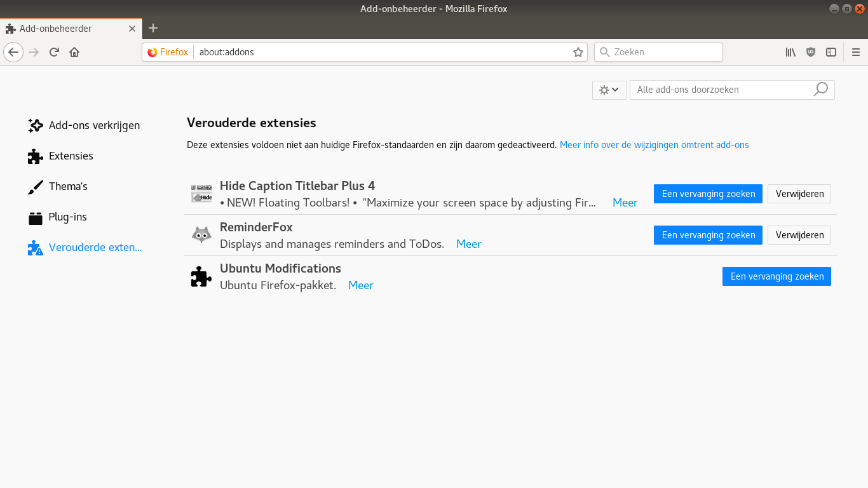Remove the ReminderFox extension
This screenshot has width=868, height=488.
click(799, 235)
